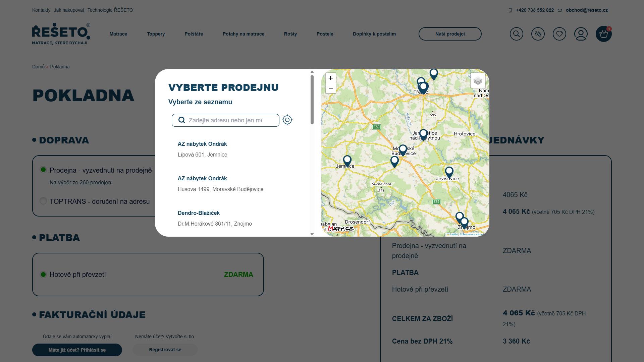Click magnifier icon in address search

pyautogui.click(x=181, y=120)
